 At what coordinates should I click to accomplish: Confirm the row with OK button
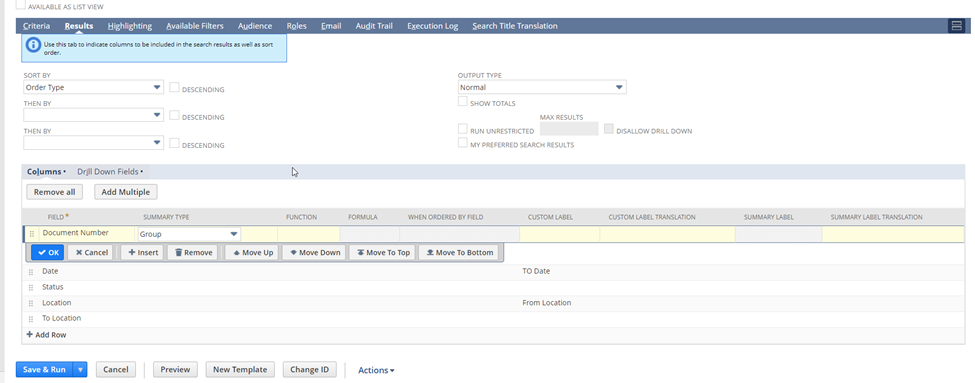click(47, 252)
